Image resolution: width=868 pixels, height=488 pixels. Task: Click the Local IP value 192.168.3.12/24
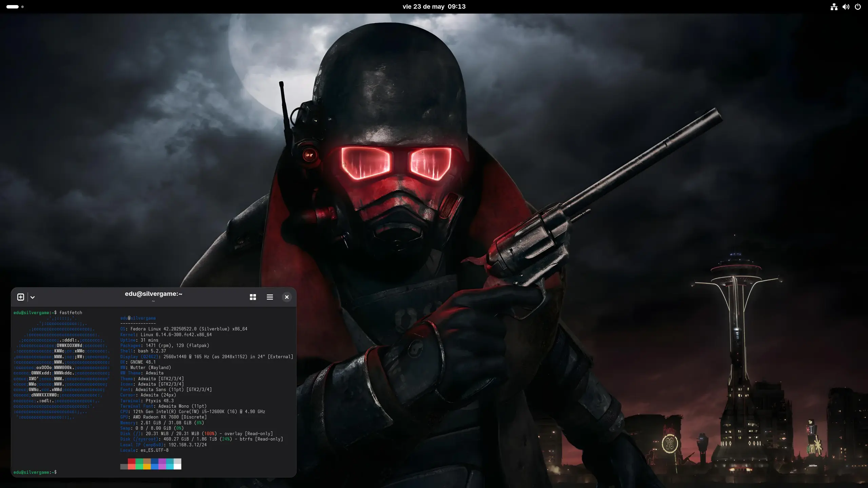[x=188, y=445]
